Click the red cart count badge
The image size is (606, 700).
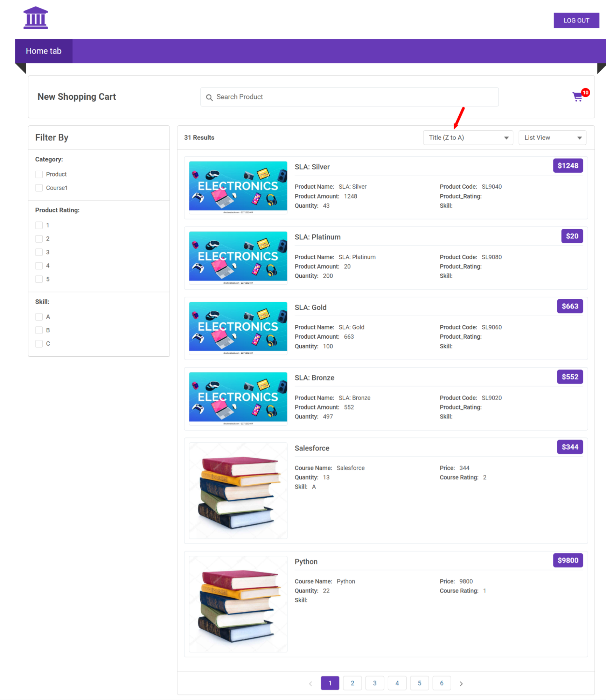585,92
